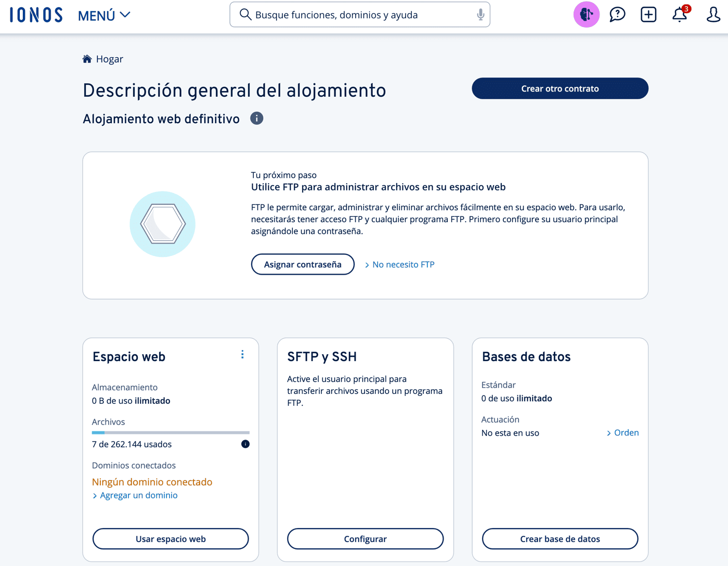Open the notifications bell
Screen dimensions: 728x566
pyautogui.click(x=680, y=14)
